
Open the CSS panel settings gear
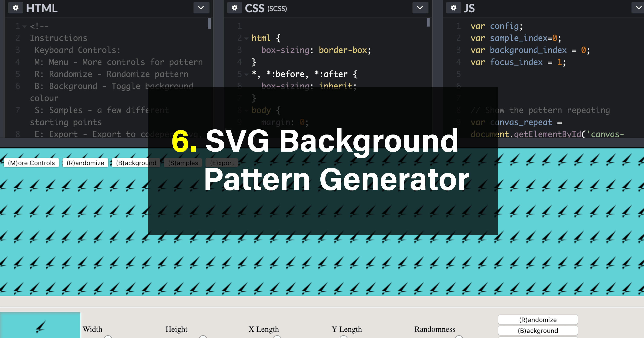pos(234,8)
